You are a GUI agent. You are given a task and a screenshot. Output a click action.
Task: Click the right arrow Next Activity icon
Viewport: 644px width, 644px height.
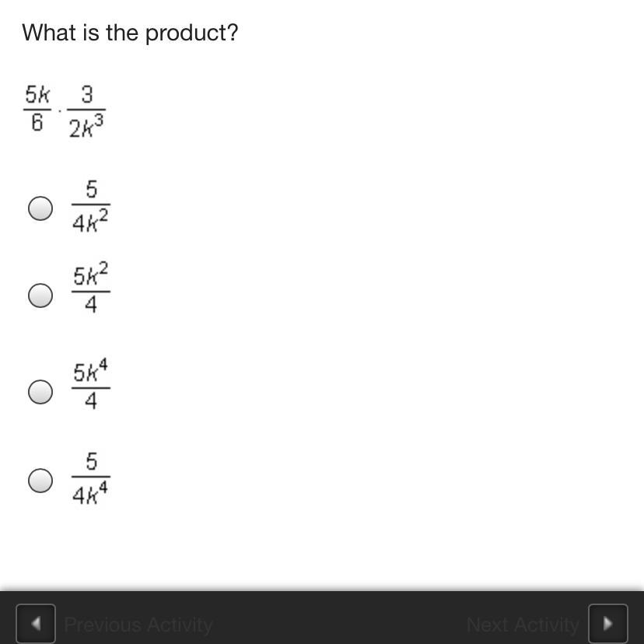(608, 624)
